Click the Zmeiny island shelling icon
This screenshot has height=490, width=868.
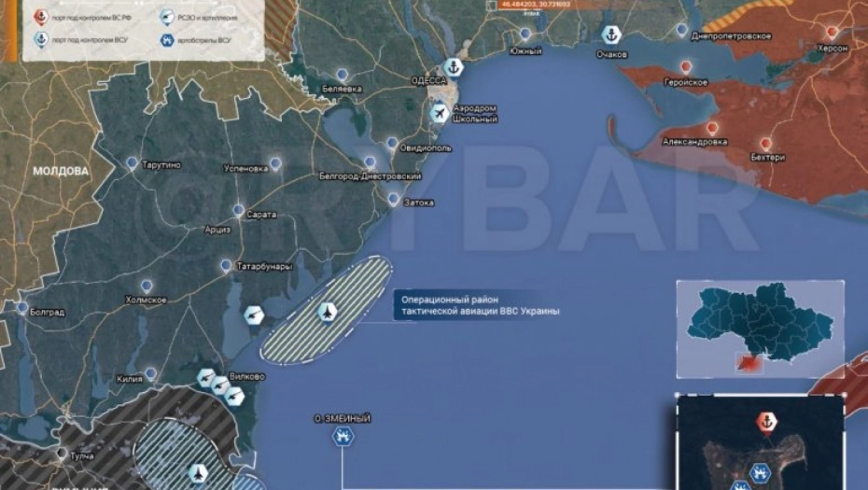pyautogui.click(x=343, y=436)
